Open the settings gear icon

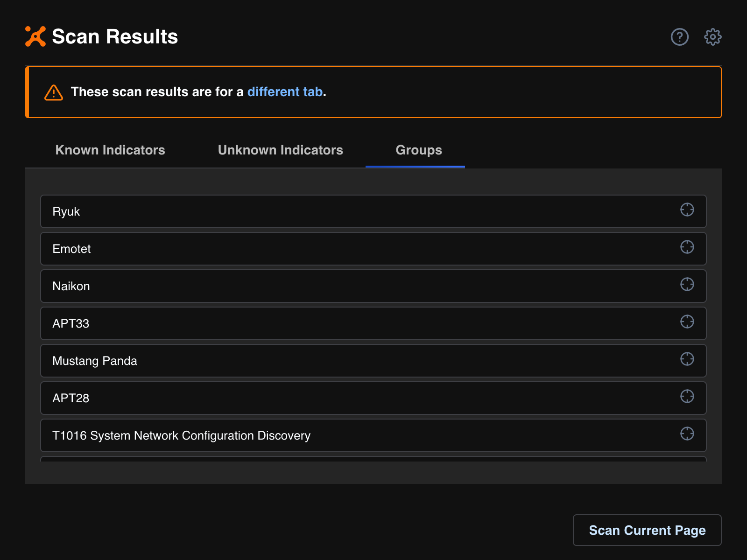coord(712,37)
